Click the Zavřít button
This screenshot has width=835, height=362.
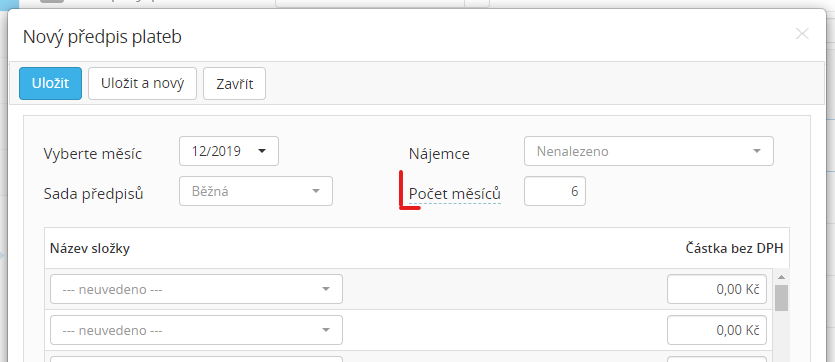tap(234, 84)
